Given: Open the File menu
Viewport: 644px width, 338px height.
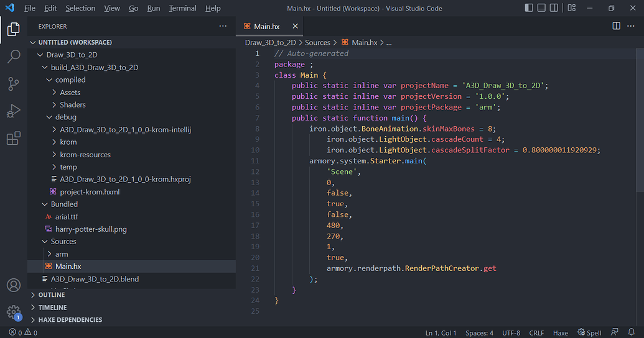Looking at the screenshot, I should point(30,8).
